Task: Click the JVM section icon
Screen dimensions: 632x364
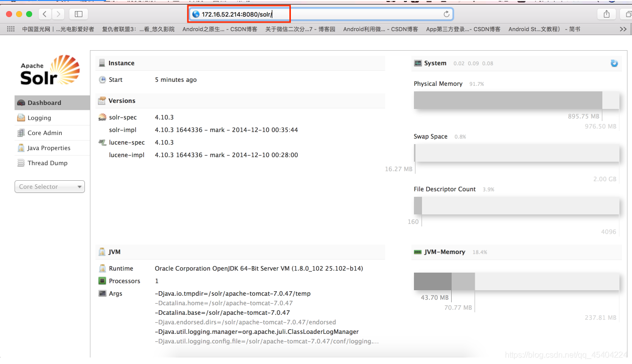Action: tap(102, 252)
